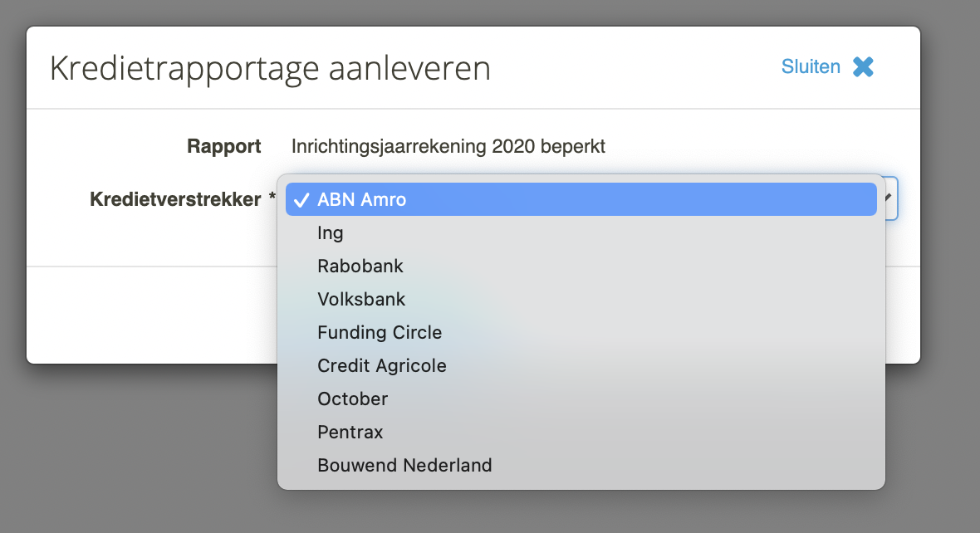Select the Rabobank option
980x533 pixels.
(x=581, y=266)
